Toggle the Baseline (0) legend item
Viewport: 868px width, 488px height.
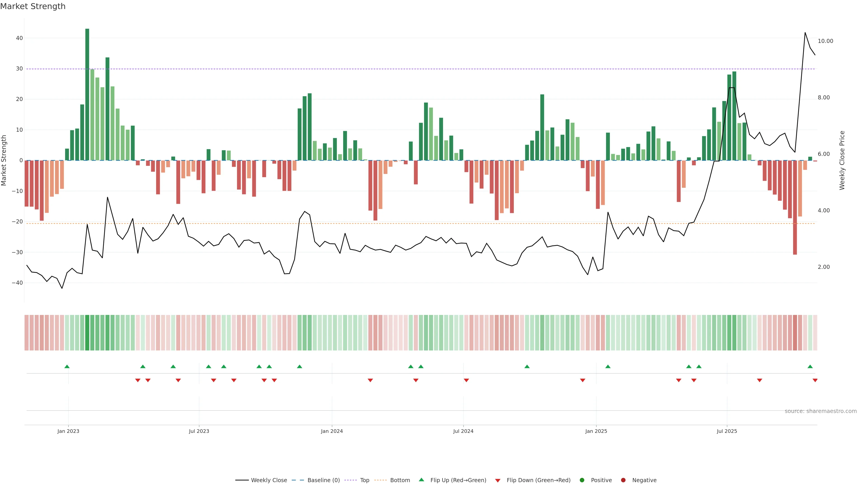(323, 480)
